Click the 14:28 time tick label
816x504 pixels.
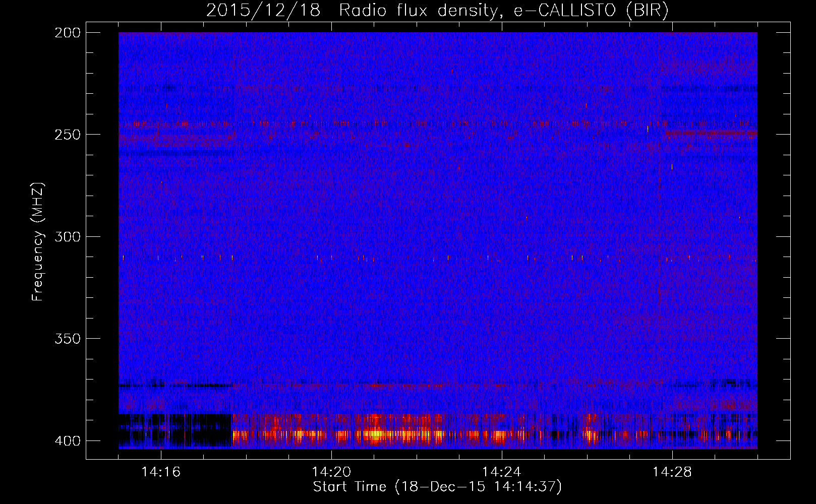(672, 472)
